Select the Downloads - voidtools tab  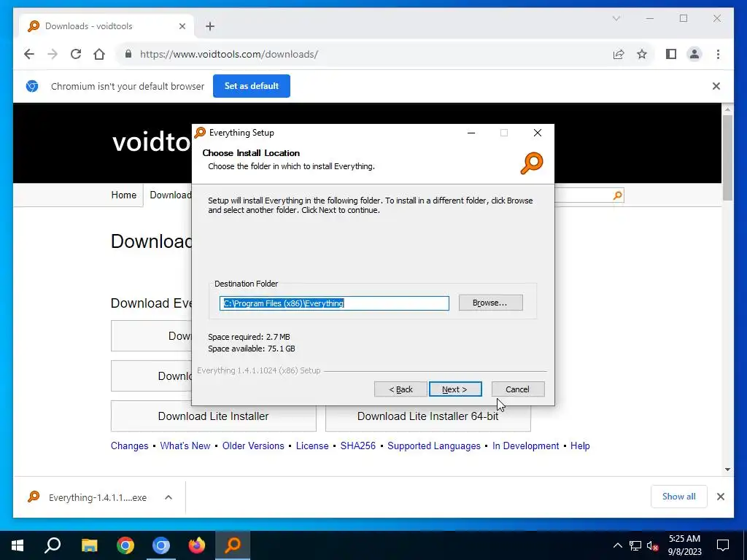pos(107,26)
